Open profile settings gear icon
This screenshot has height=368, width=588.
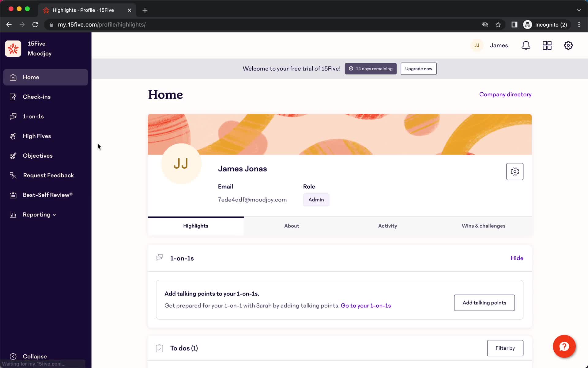515,172
